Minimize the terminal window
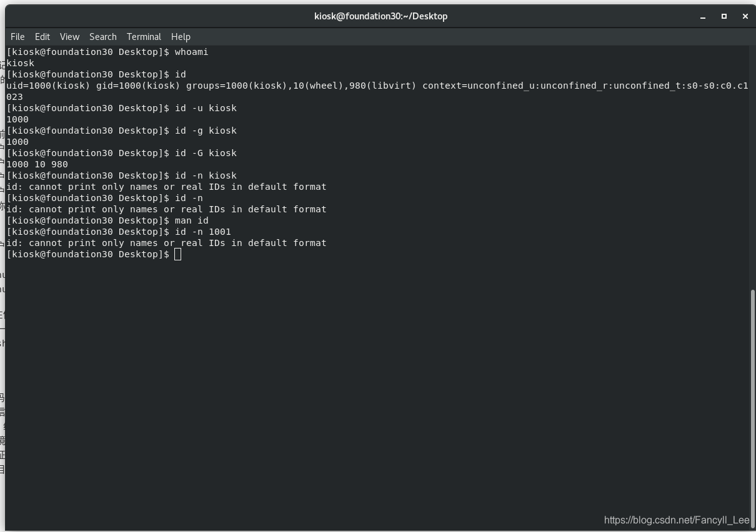 pos(703,16)
